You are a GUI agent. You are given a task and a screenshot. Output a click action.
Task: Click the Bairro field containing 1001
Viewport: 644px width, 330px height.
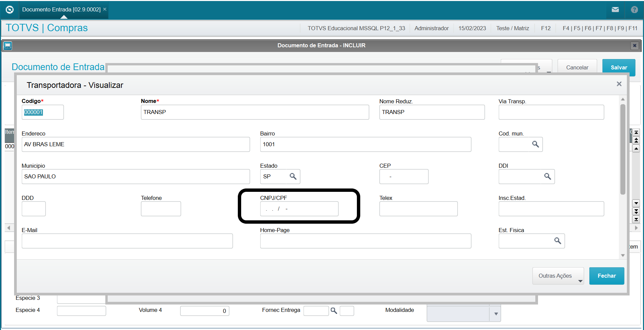[x=366, y=144]
